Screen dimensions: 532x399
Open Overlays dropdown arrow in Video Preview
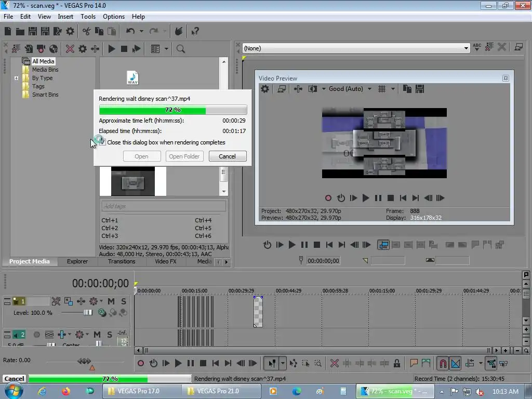(x=393, y=89)
